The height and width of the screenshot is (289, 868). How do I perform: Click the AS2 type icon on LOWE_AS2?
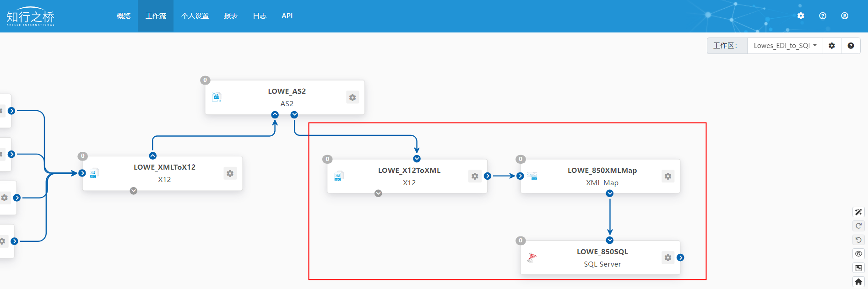click(x=217, y=97)
